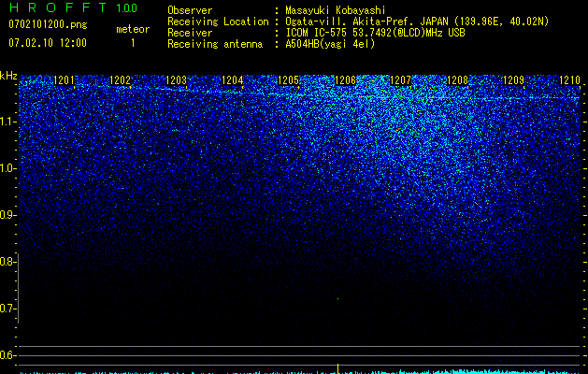Click the Receiving Location label
Image resolution: width=588 pixels, height=374 pixels.
[218, 22]
